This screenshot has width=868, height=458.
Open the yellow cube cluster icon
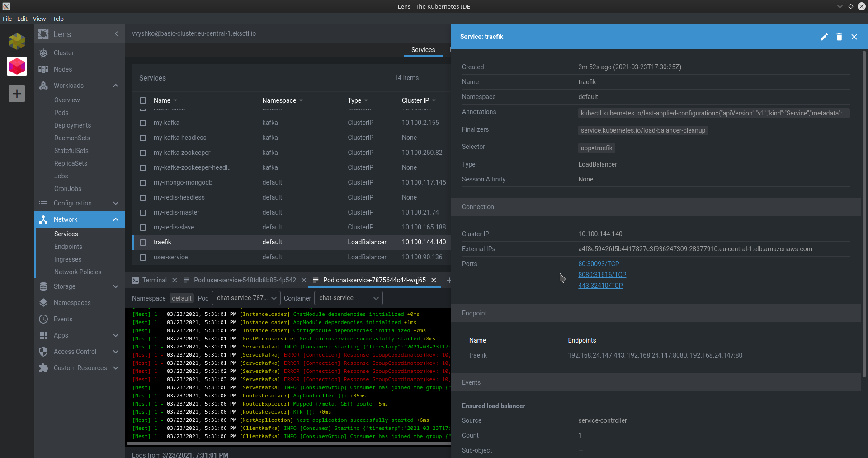[17, 41]
